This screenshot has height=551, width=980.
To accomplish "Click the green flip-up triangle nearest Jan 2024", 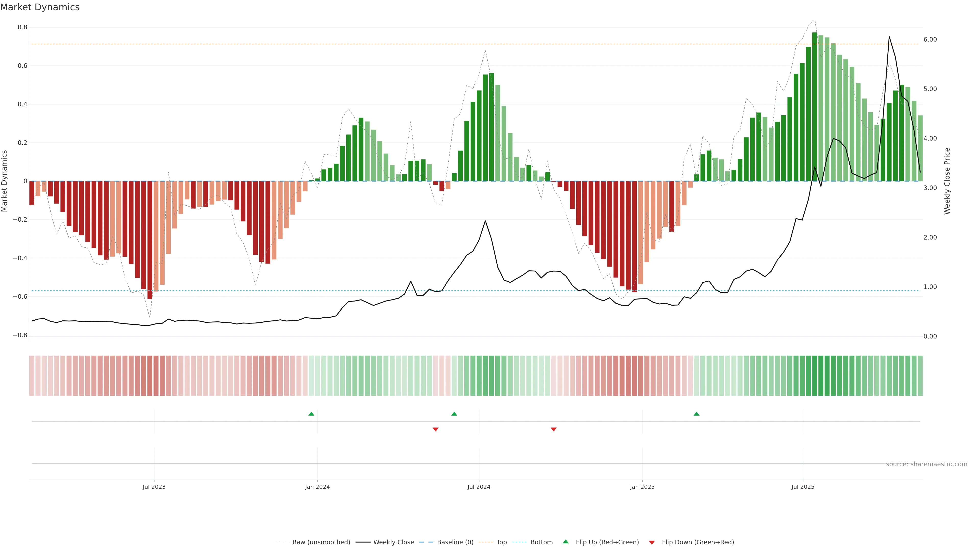I will (311, 414).
